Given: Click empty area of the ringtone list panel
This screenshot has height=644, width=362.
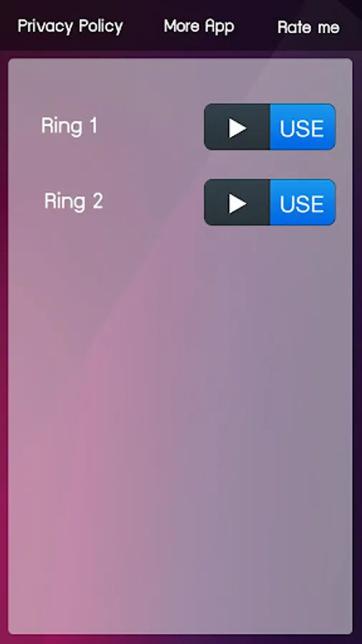Looking at the screenshot, I should coord(180,411).
